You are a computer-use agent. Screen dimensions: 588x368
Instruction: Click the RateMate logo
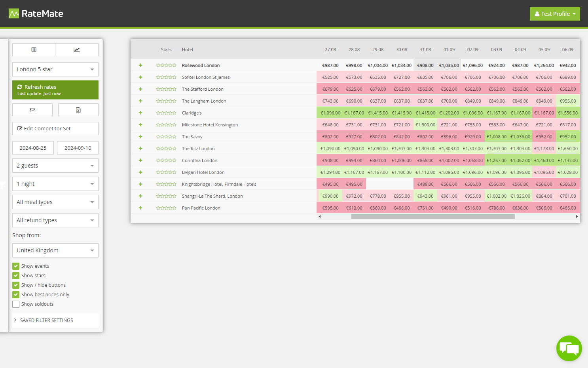click(36, 14)
